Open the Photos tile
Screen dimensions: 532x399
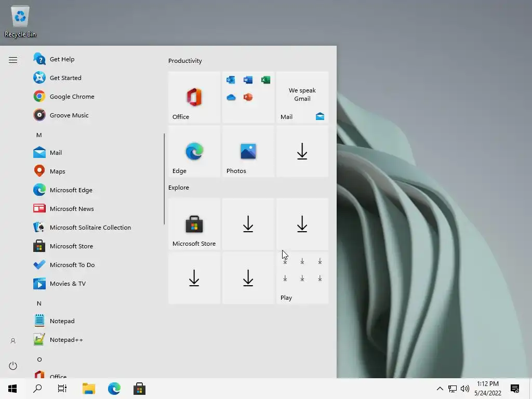click(248, 151)
